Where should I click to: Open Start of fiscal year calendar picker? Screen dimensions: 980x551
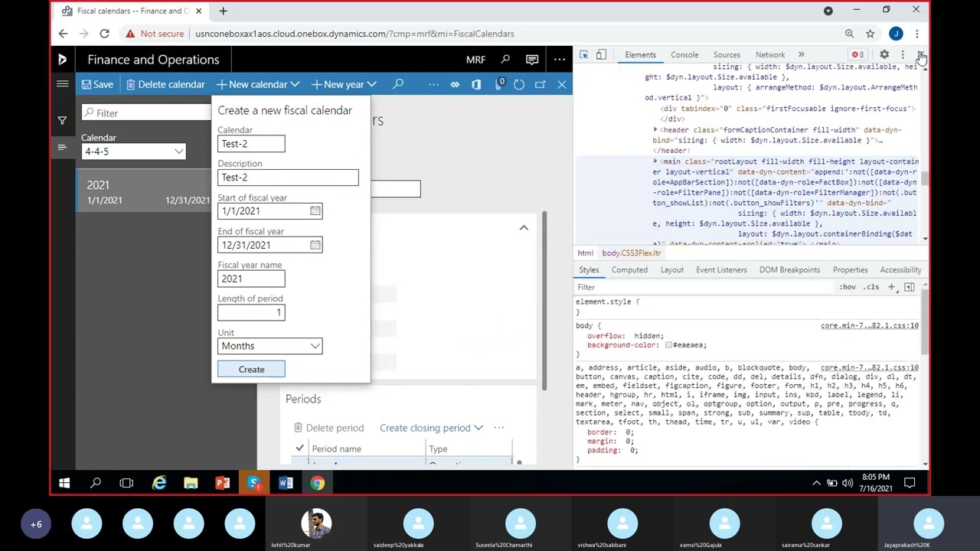click(315, 211)
